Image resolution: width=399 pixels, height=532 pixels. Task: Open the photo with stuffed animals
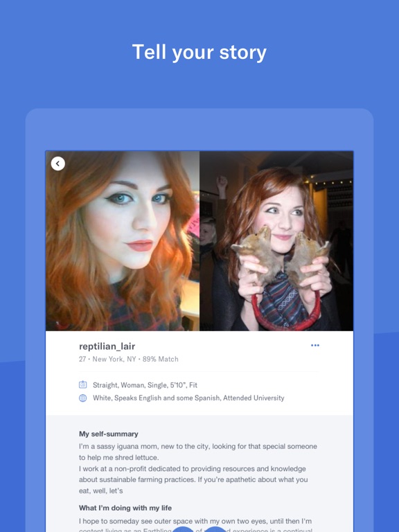click(x=276, y=241)
